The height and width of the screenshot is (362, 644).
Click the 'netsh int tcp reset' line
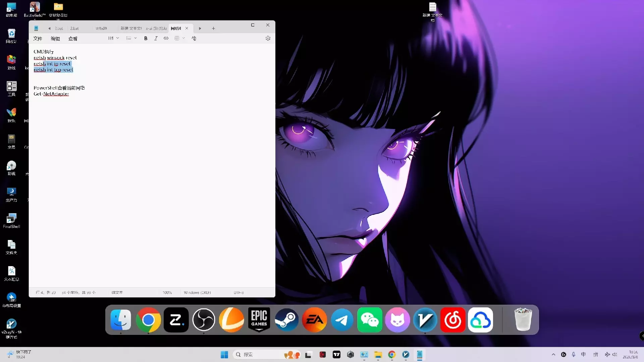tap(53, 70)
